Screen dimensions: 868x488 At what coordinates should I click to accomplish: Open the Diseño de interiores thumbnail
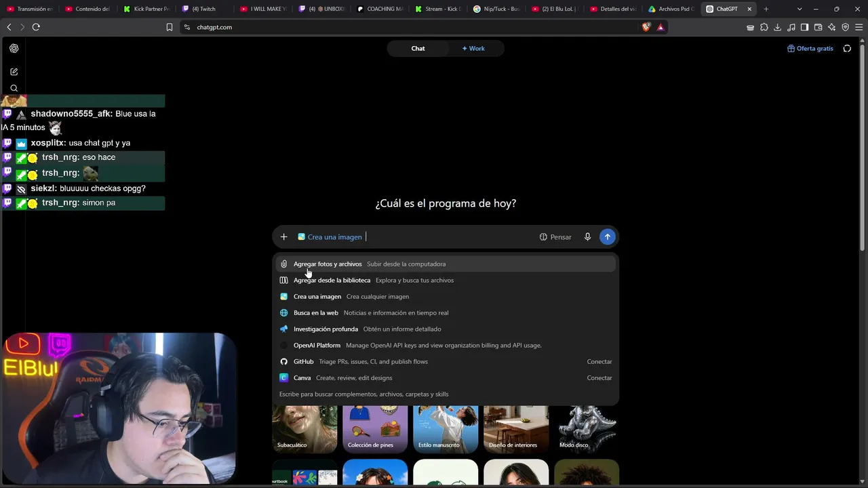coord(516,429)
